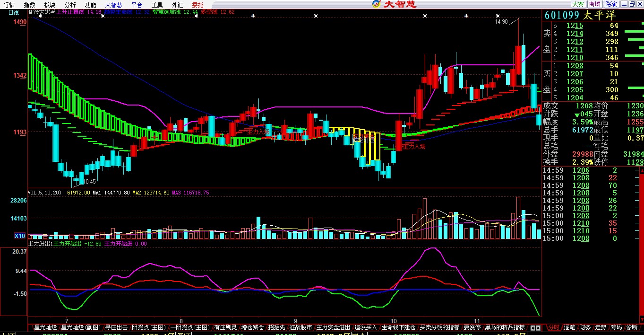Click the 大智慧 logo icon

(x=376, y=4)
